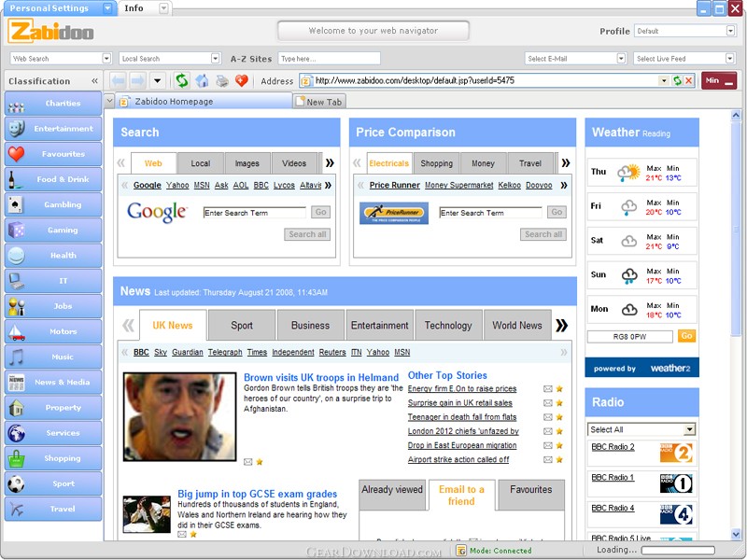The height and width of the screenshot is (560, 747).
Task: Open the Info tab
Action: (144, 8)
